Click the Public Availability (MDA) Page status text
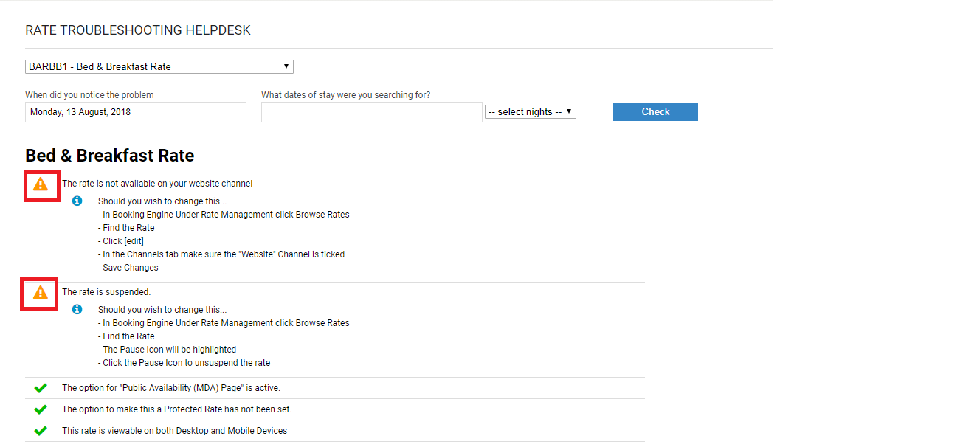 171,388
